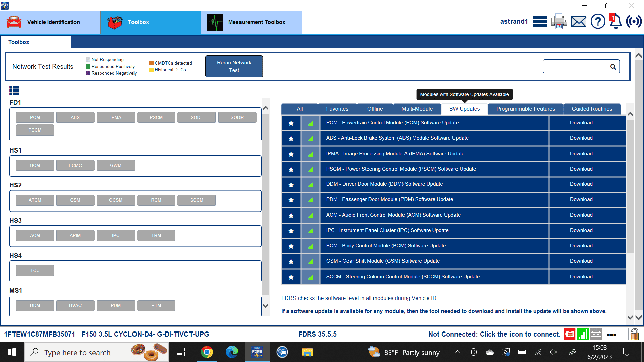Show hidden icons chevron in system tray
The width and height of the screenshot is (644, 362).
coord(457,352)
